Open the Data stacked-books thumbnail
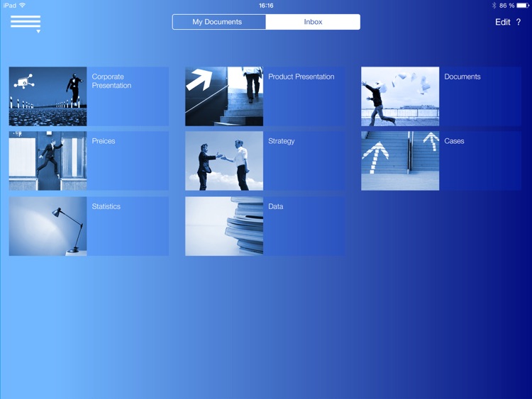The image size is (532, 399). click(x=224, y=226)
